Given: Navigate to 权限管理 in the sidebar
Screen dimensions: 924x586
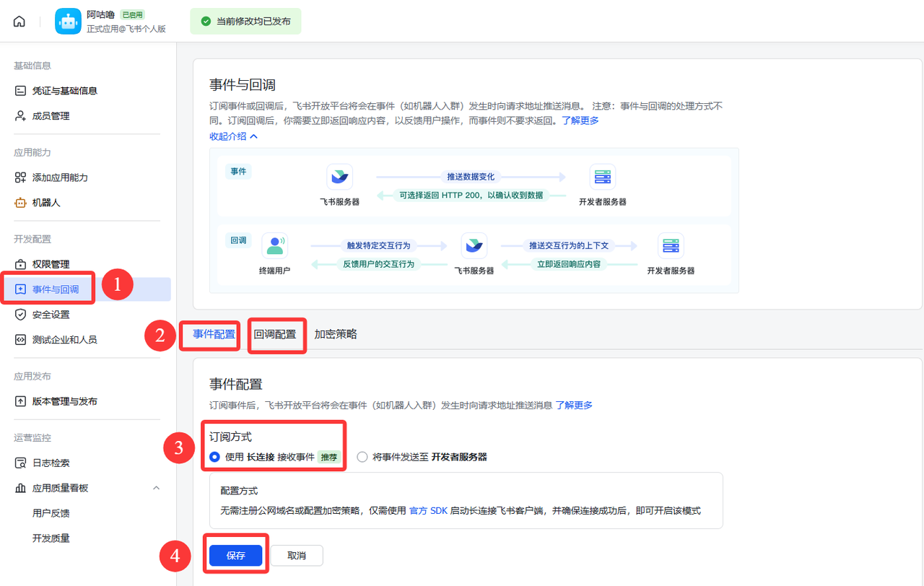Looking at the screenshot, I should (49, 264).
